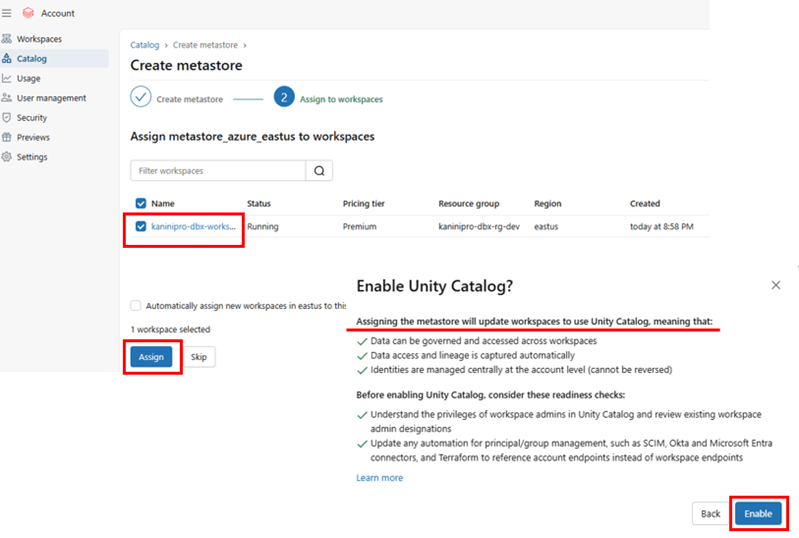799x538 pixels.
Task: Open the hamburger navigation menu
Action: (x=8, y=13)
